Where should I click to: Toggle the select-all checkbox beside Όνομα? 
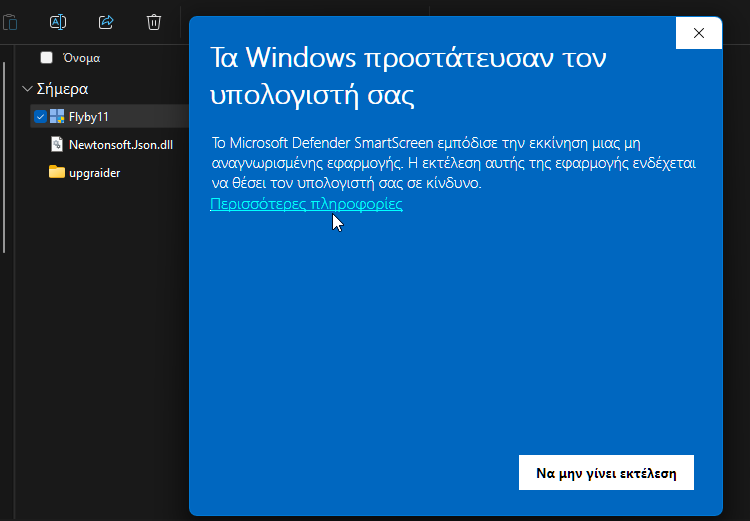click(46, 58)
